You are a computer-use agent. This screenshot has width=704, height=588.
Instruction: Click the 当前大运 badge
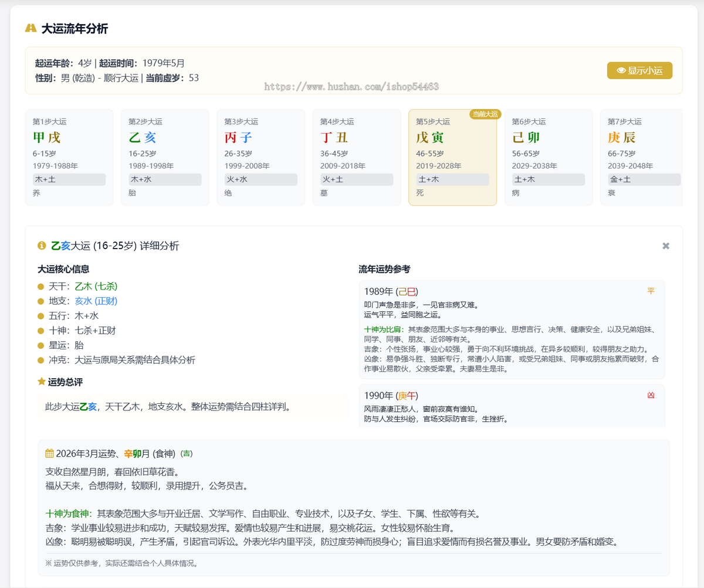pos(485,114)
